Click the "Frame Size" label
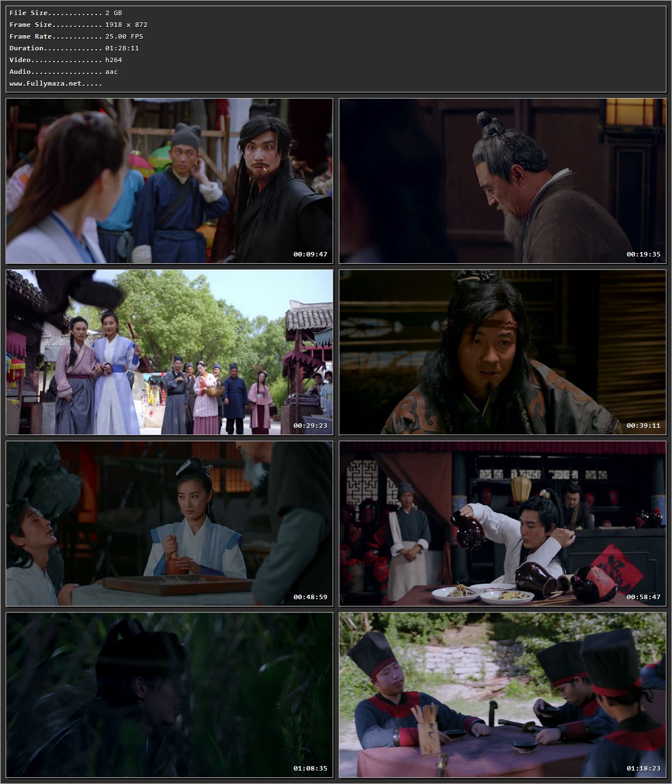The height and width of the screenshot is (784, 672). click(31, 25)
